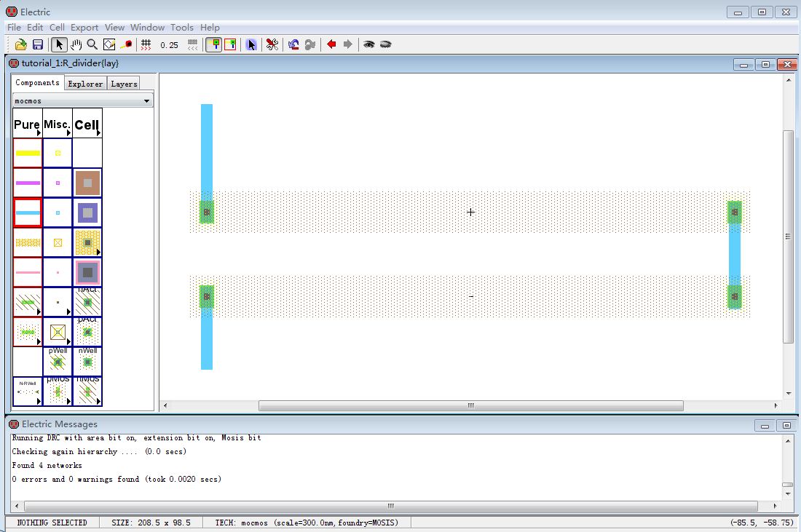Pick the brown square contact node
The width and height of the screenshot is (801, 532).
pyautogui.click(x=87, y=183)
